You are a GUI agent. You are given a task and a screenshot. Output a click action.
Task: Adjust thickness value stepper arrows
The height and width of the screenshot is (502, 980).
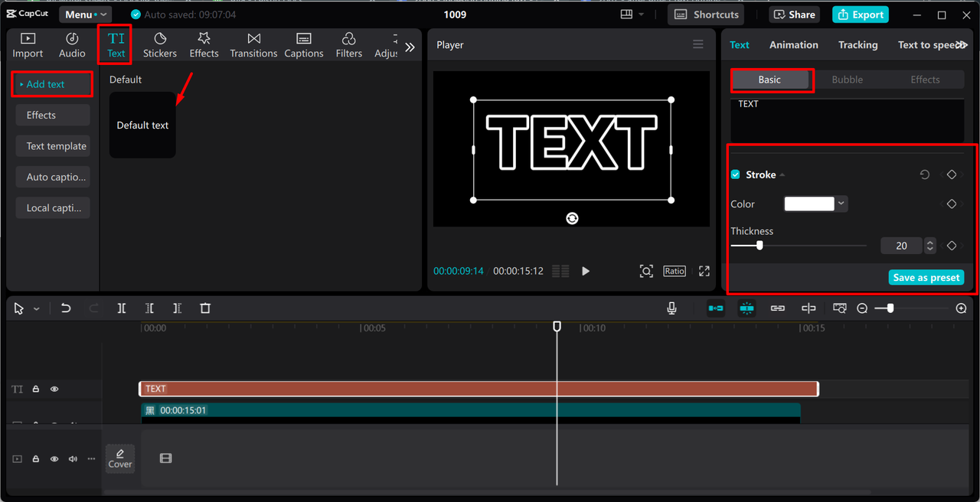pyautogui.click(x=930, y=246)
